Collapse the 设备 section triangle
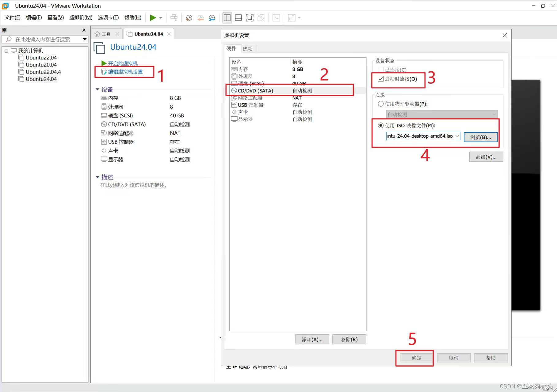557x392 pixels. [97, 89]
